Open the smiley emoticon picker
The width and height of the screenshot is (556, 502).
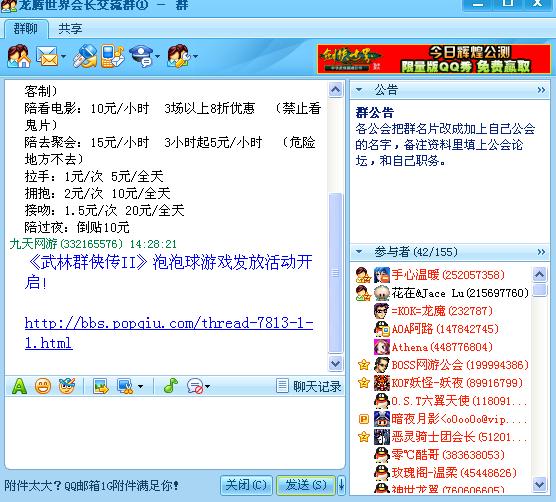click(x=43, y=386)
